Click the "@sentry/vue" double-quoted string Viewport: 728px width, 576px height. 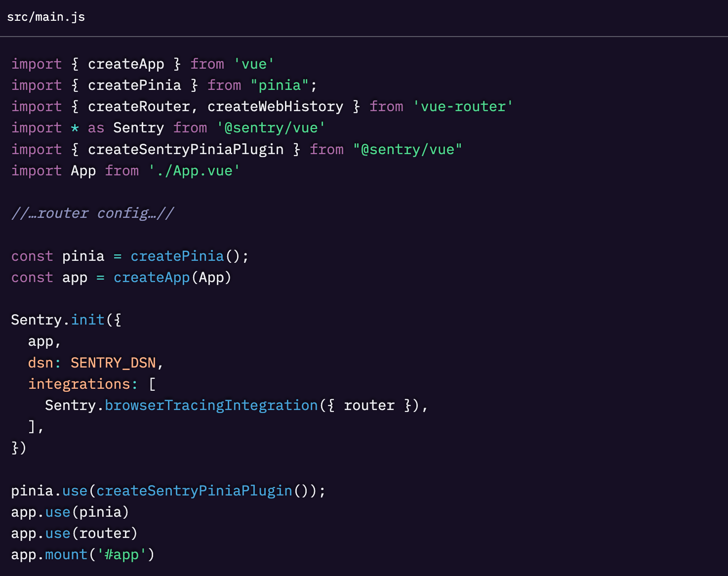click(407, 150)
